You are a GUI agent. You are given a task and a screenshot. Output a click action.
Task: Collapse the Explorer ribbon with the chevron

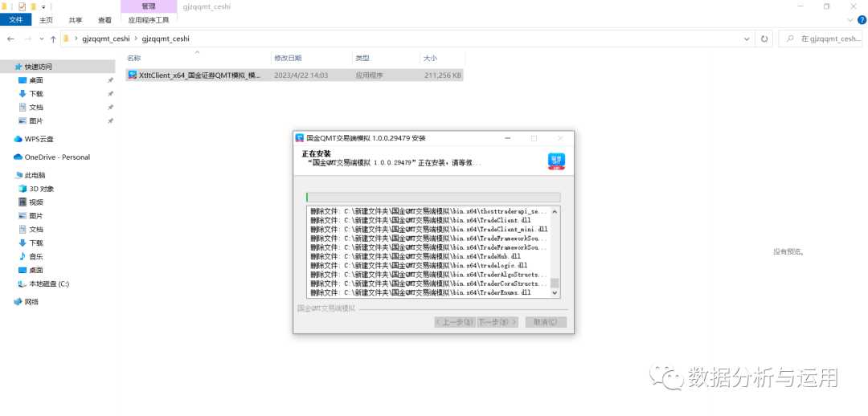[x=851, y=20]
